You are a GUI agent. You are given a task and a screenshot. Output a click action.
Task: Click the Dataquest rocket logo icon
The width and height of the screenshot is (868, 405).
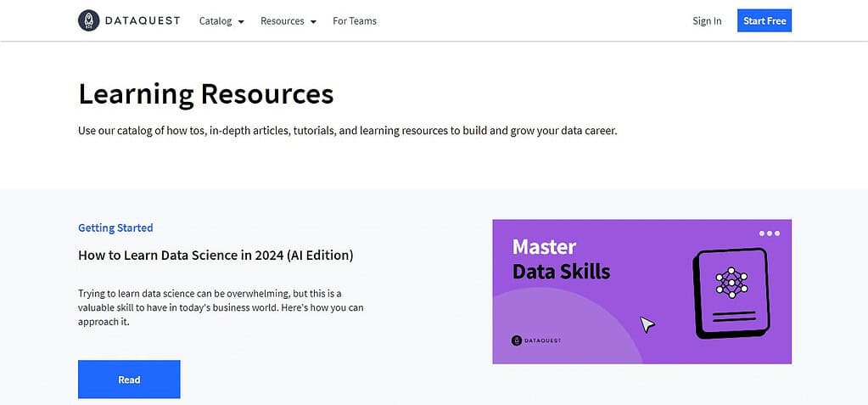88,20
